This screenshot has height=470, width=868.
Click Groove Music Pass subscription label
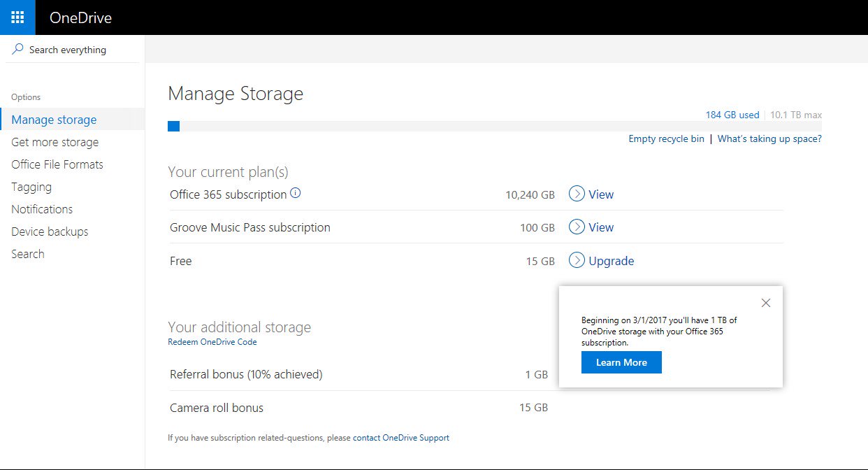pos(250,227)
